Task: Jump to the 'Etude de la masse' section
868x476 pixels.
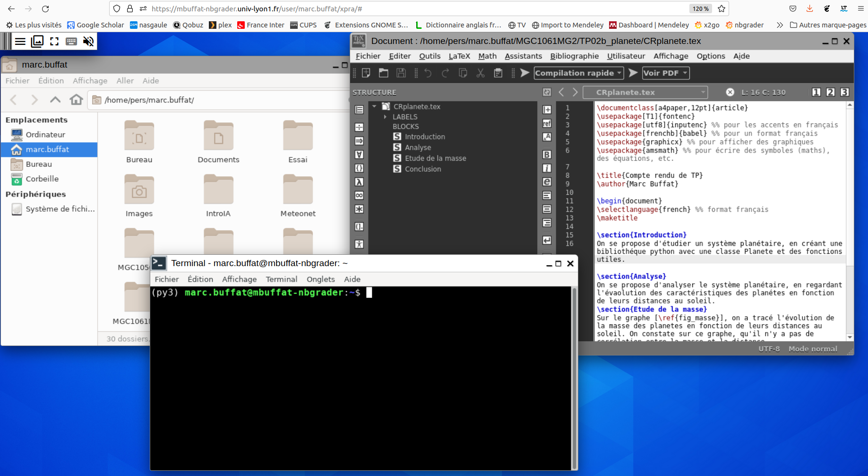Action: (x=435, y=158)
